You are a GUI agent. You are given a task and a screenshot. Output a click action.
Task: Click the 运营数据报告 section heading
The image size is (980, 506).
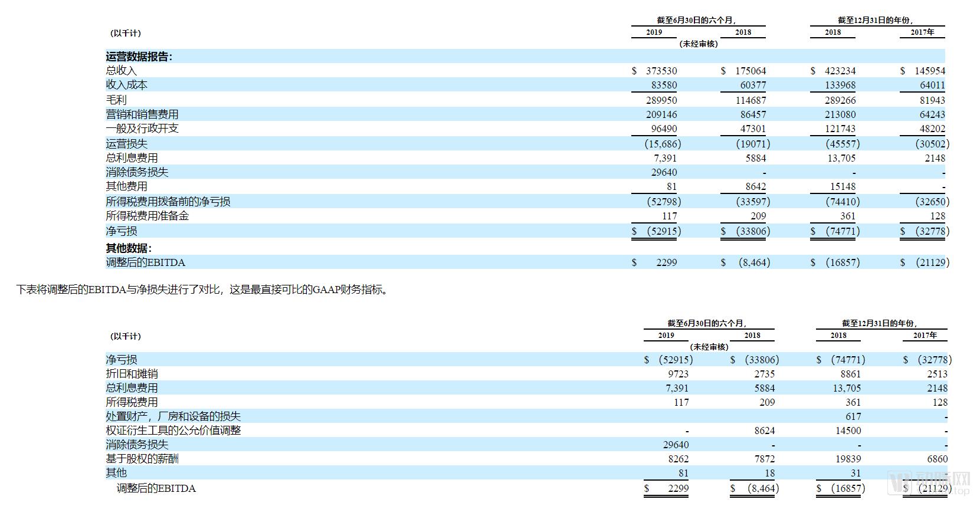[x=139, y=57]
